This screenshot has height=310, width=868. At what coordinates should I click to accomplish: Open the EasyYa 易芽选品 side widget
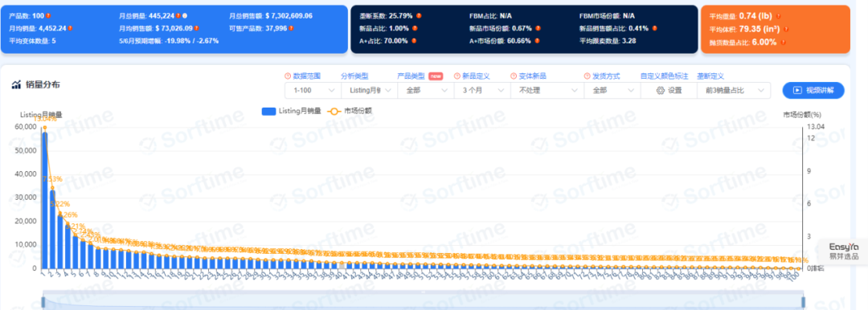(x=844, y=251)
